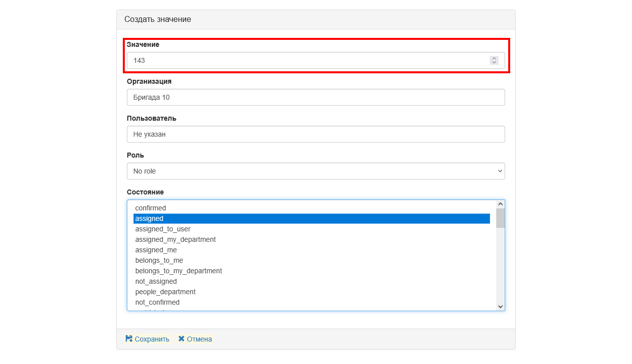Select the assigned state option
The height and width of the screenshot is (364, 632).
pyautogui.click(x=149, y=218)
